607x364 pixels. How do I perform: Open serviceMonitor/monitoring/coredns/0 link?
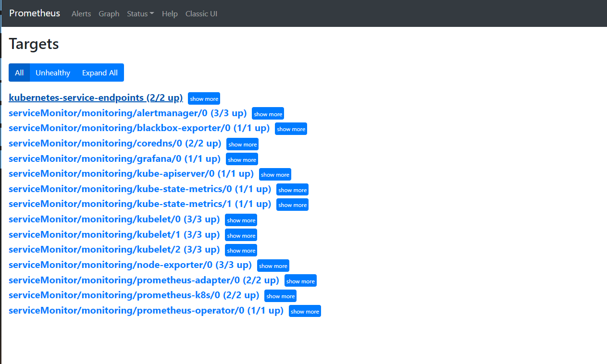coord(115,144)
